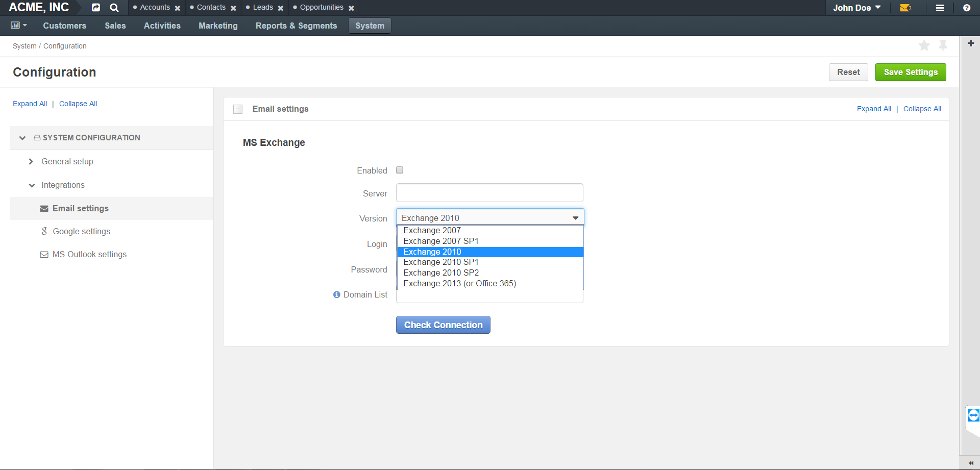The height and width of the screenshot is (470, 980).
Task: Open the help question mark icon
Action: coord(967,8)
